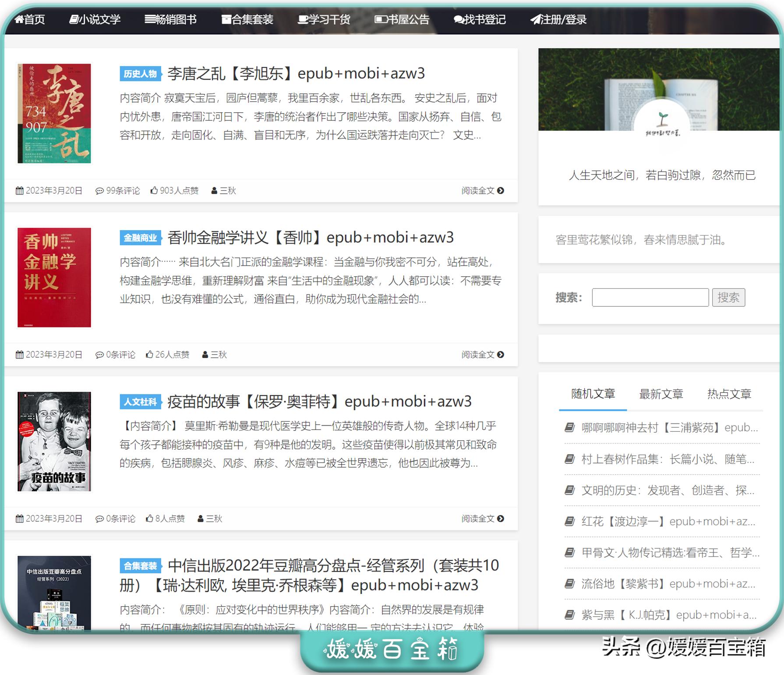Click the 历史人物 category badge

pyautogui.click(x=139, y=74)
